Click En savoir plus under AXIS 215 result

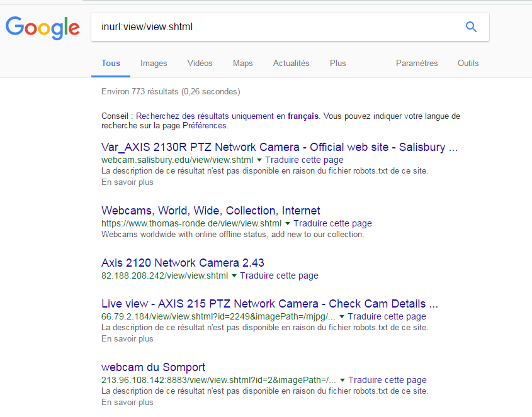(127, 338)
